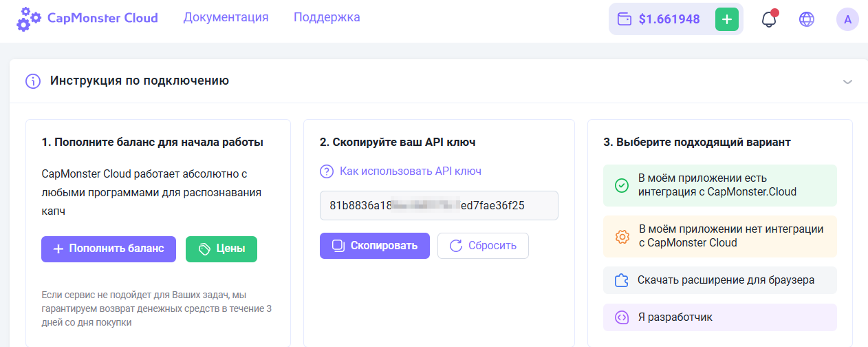Open the language globe icon
Screen dimensions: 868x347
coord(807,19)
